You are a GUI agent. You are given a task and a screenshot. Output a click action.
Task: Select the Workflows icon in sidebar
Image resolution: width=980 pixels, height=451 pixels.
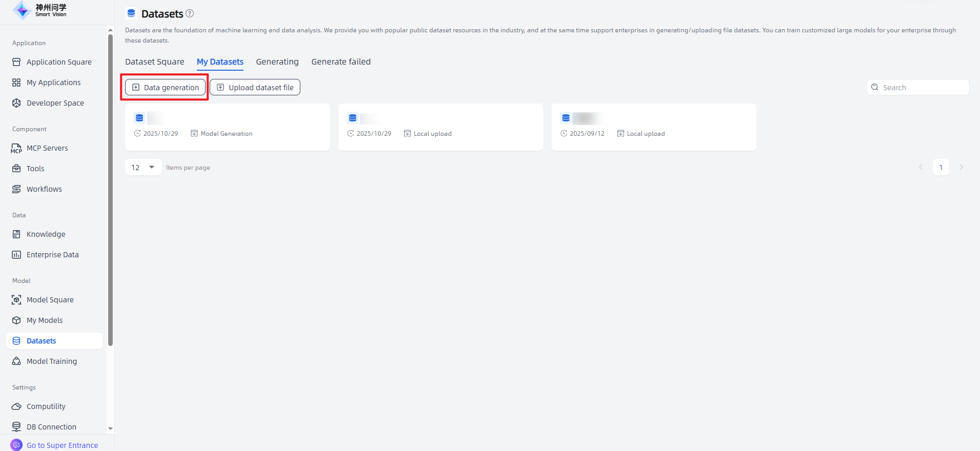click(16, 189)
